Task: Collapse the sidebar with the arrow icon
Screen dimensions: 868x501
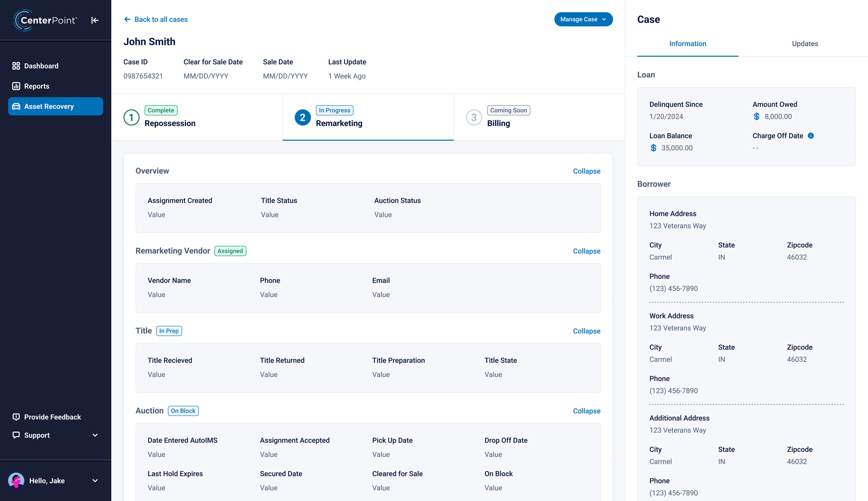Action: point(95,20)
